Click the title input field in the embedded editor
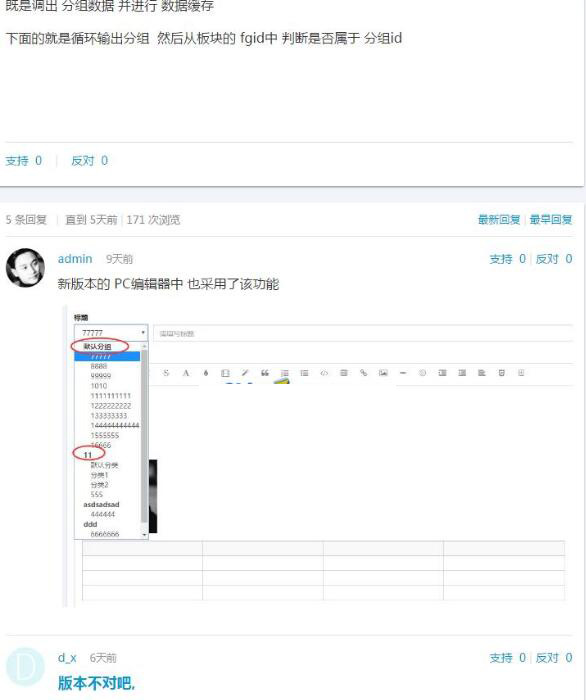Viewport: 586px width, 700px height. coord(362,333)
